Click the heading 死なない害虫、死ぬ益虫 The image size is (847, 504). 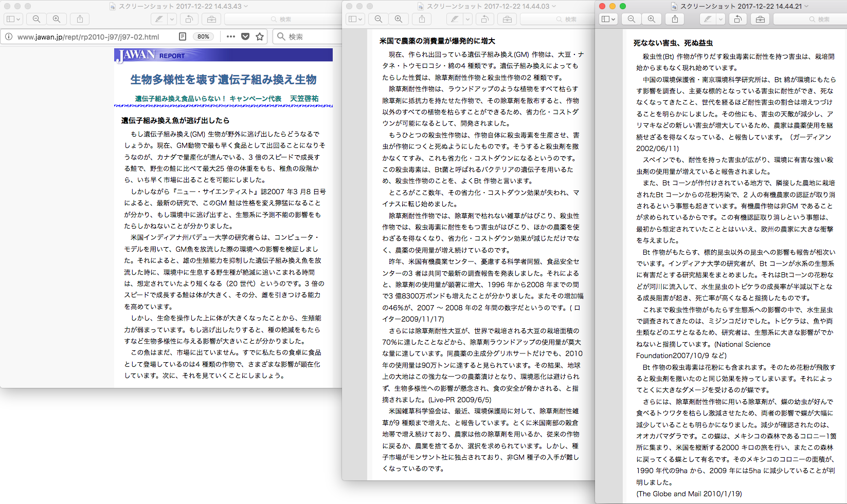[673, 43]
